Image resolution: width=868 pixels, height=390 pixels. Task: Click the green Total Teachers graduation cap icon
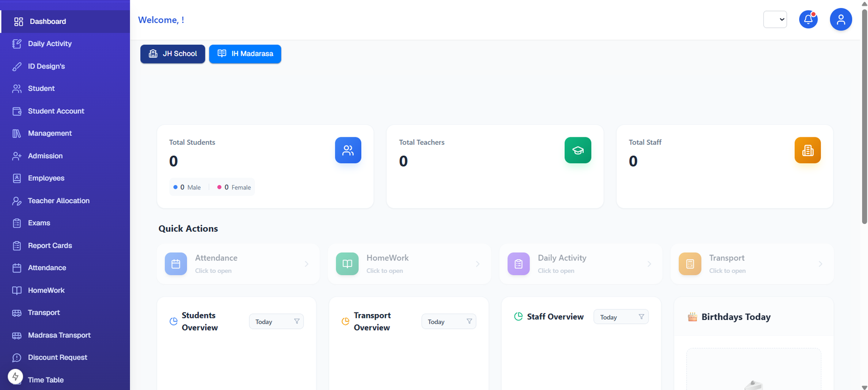578,150
